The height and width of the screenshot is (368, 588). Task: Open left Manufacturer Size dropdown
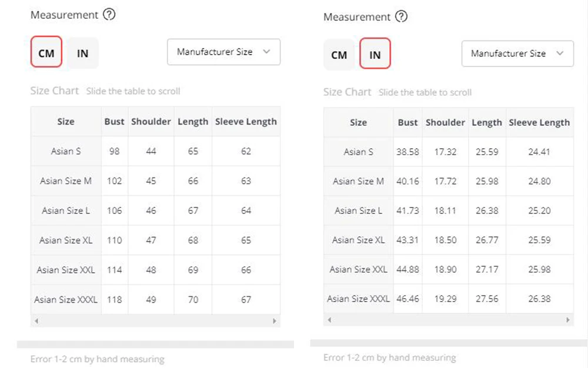223,52
